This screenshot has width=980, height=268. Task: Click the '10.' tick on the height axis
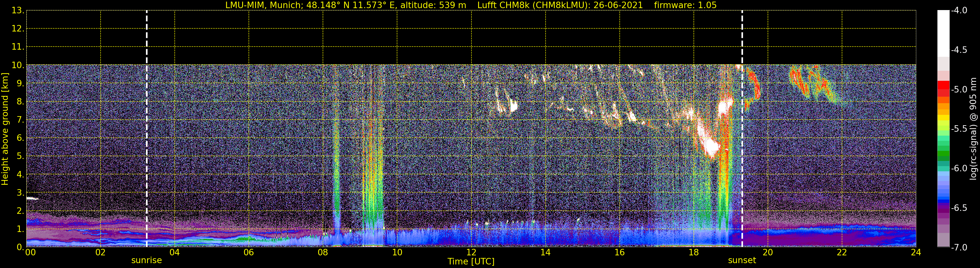pyautogui.click(x=18, y=65)
